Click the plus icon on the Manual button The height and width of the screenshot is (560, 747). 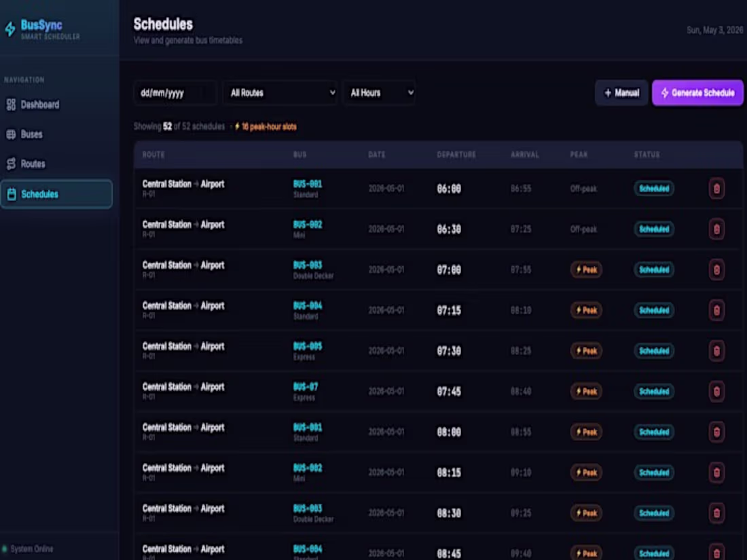[x=607, y=93]
